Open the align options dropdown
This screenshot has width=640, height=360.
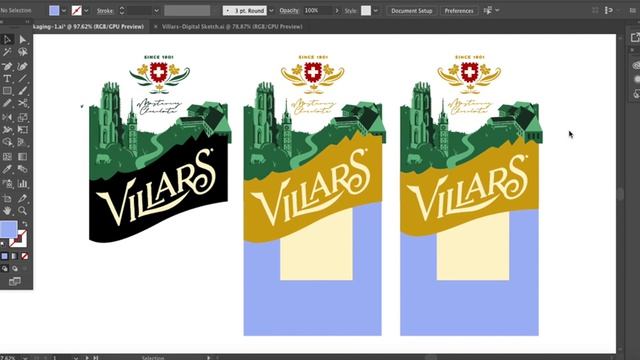(497, 11)
